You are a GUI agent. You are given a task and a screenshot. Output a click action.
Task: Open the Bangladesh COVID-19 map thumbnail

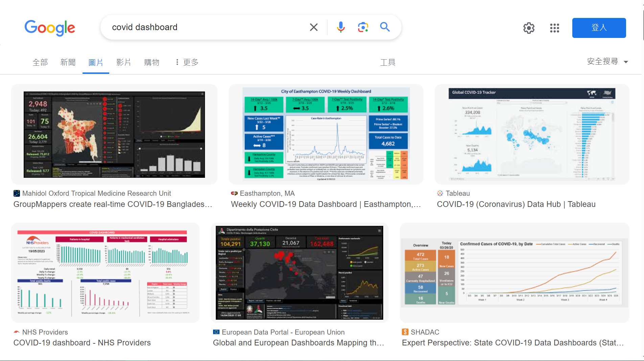click(x=114, y=134)
